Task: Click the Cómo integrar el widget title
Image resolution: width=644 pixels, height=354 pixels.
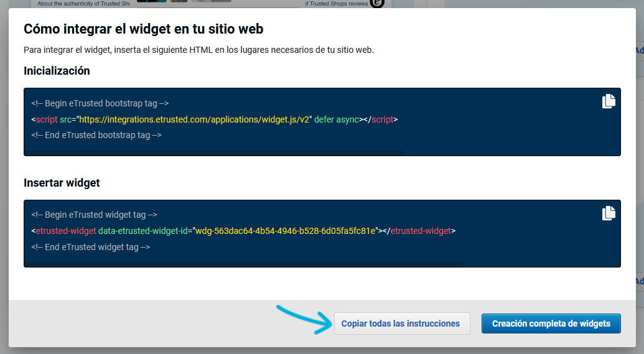Action: [143, 29]
